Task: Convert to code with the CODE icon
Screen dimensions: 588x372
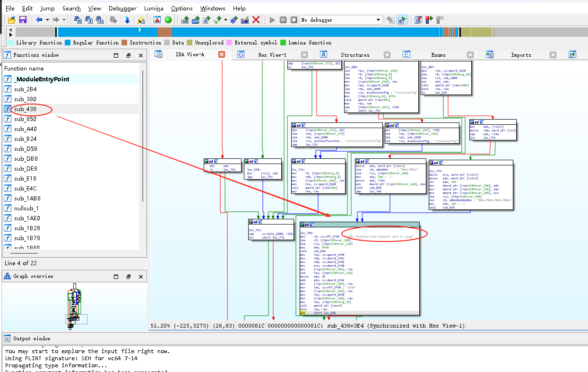Action: tap(185, 20)
